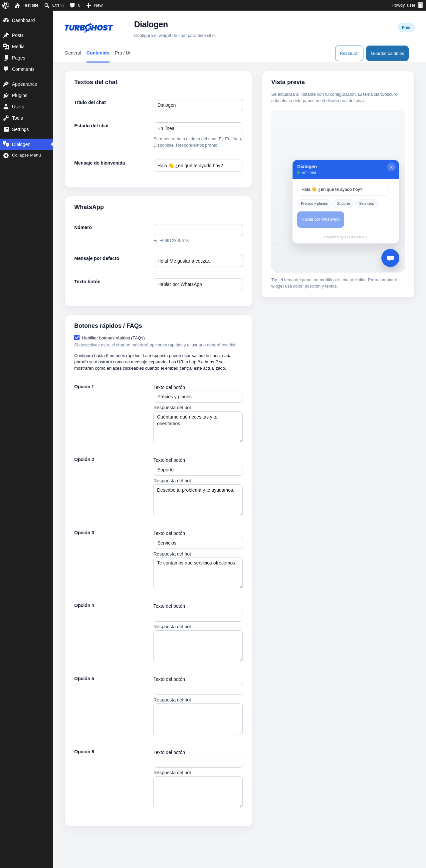Click the Collapse Menu arrow icon
The width and height of the screenshot is (426, 868).
tap(6, 155)
